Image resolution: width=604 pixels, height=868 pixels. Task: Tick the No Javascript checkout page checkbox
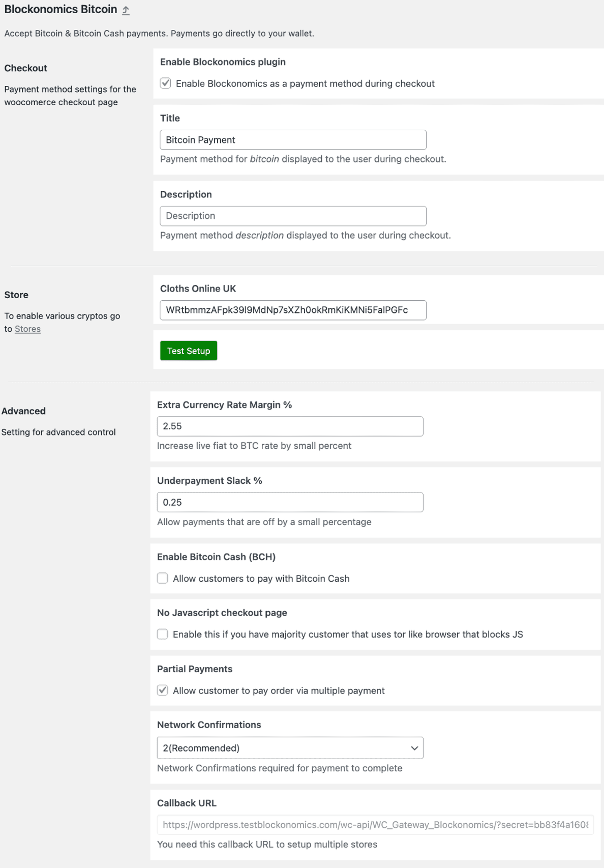tap(162, 634)
